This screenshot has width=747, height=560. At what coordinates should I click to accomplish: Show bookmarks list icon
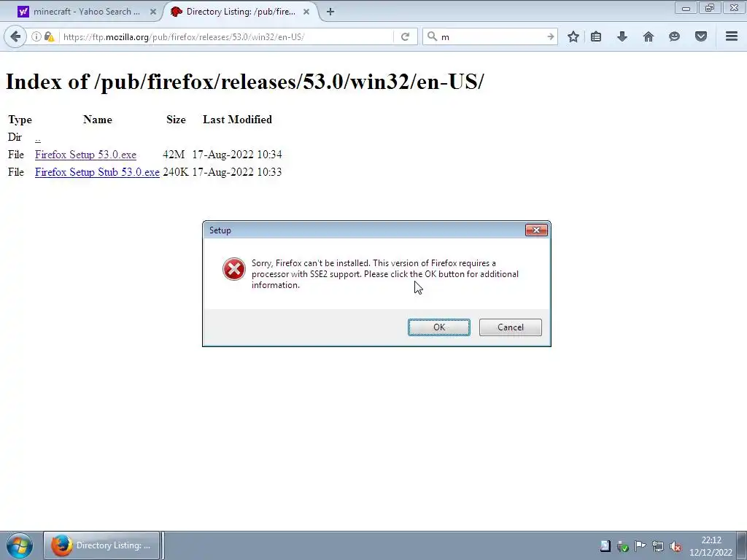click(x=595, y=36)
